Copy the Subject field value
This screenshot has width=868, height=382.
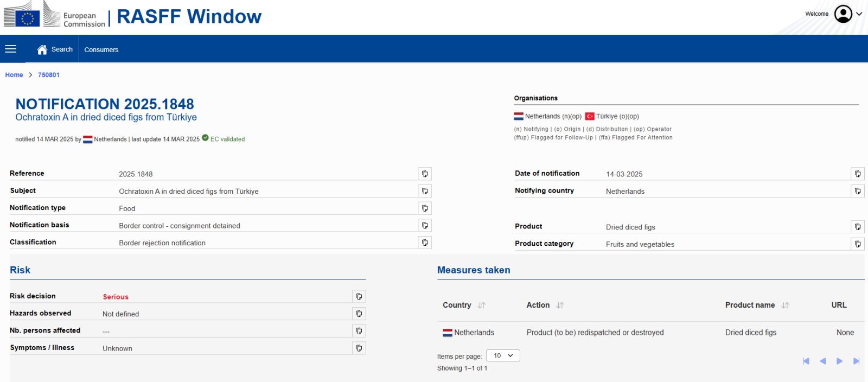[x=425, y=191]
